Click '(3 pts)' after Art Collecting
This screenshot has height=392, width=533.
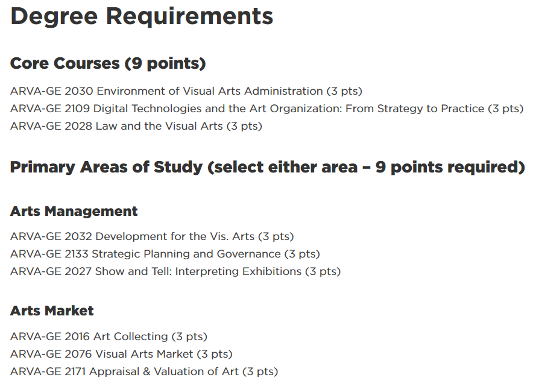[x=189, y=337]
